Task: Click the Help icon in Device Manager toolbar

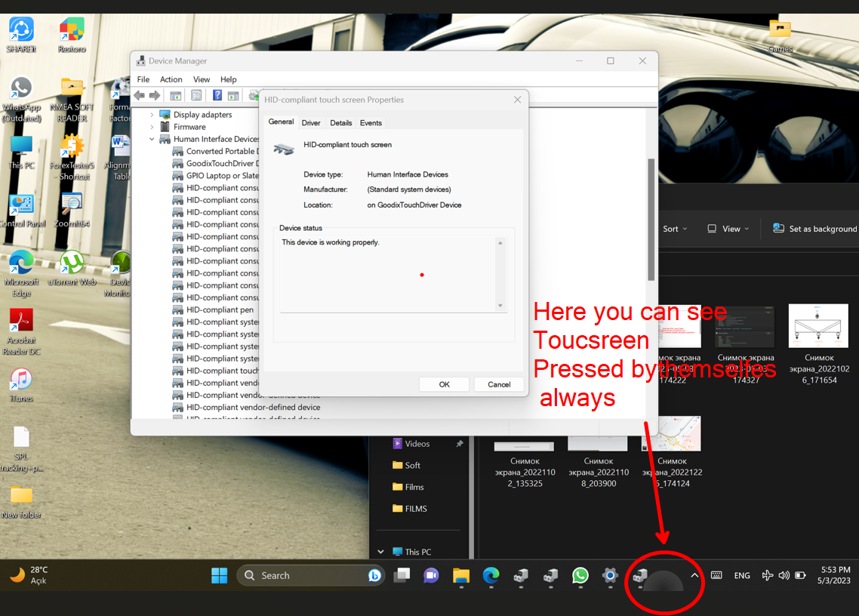Action: click(217, 95)
